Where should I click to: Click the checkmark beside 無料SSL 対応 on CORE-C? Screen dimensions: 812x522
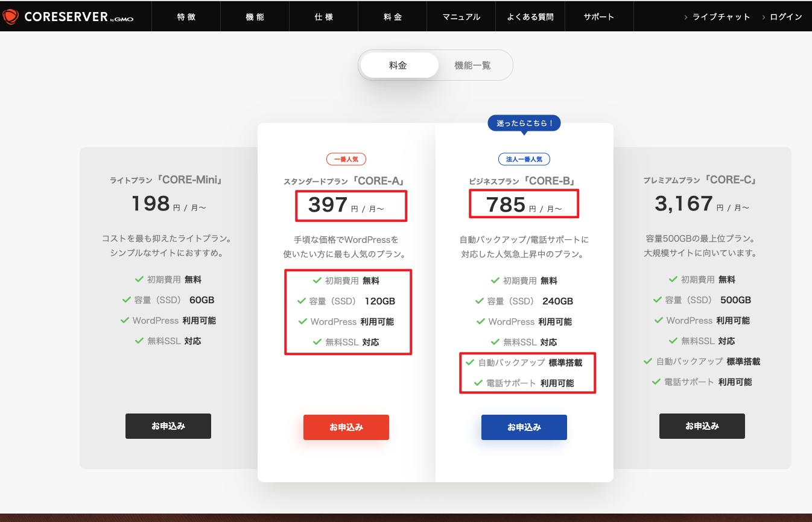672,341
